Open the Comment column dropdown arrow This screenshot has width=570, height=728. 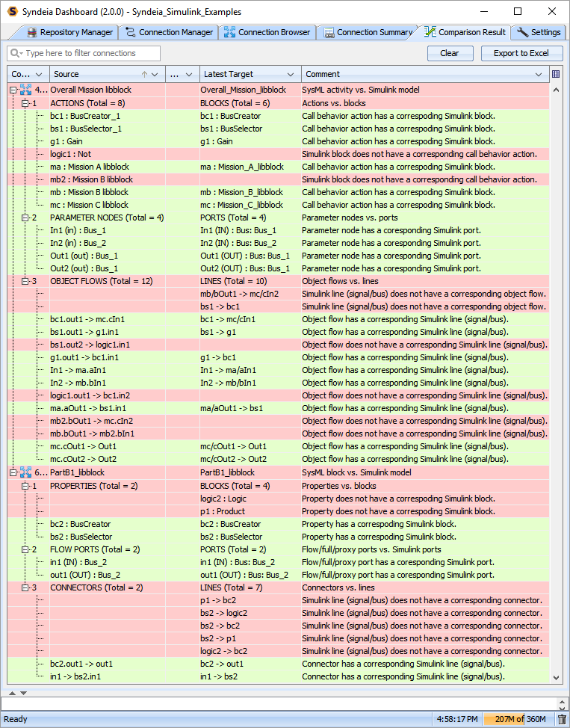(x=539, y=74)
